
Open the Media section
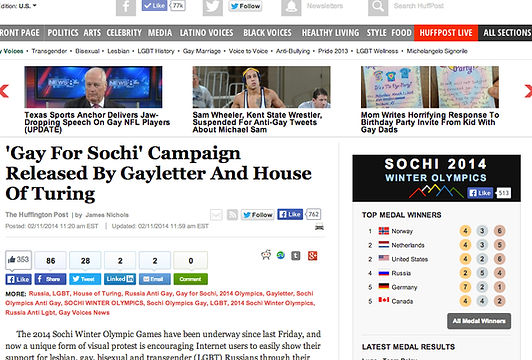pos(160,33)
